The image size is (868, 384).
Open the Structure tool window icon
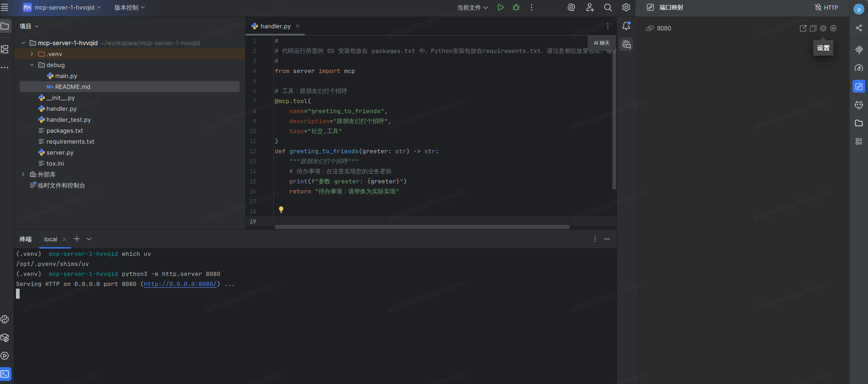tap(5, 49)
